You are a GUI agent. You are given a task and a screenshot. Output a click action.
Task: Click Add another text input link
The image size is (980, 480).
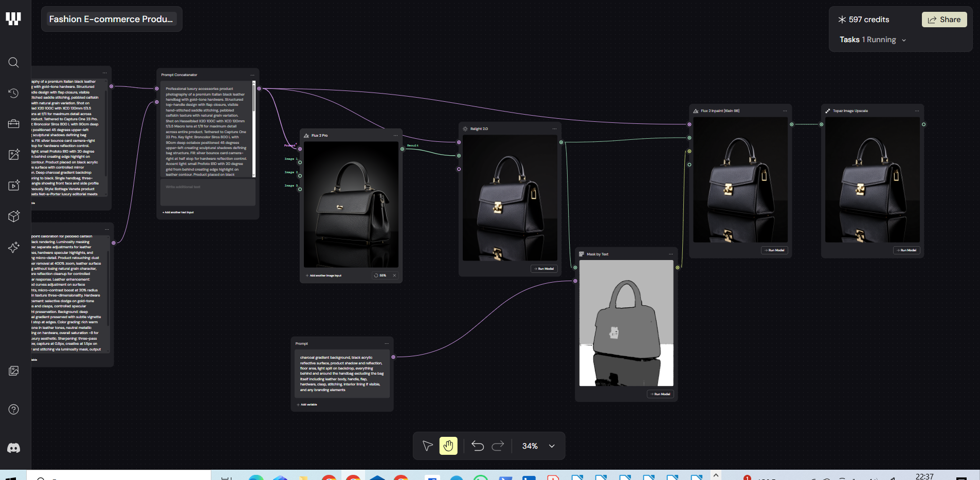coord(178,212)
